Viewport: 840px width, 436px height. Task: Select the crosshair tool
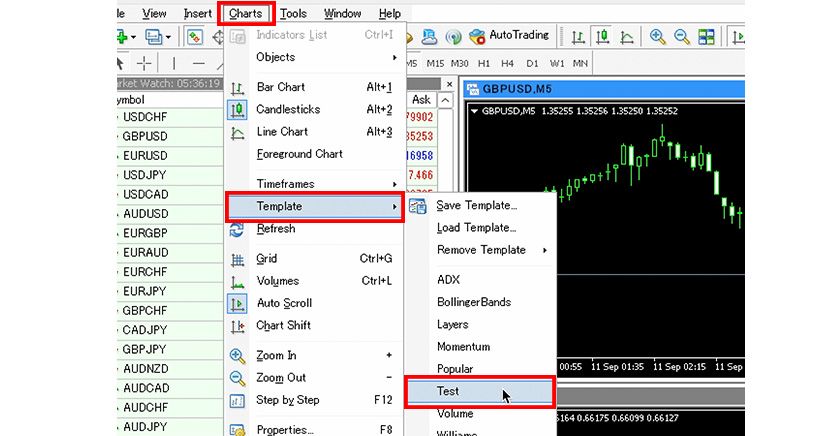pyautogui.click(x=144, y=63)
